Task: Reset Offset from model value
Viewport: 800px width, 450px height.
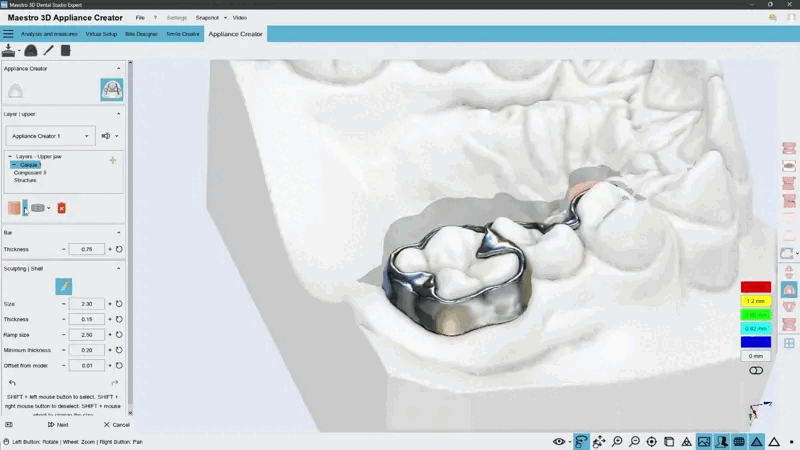Action: [x=119, y=366]
